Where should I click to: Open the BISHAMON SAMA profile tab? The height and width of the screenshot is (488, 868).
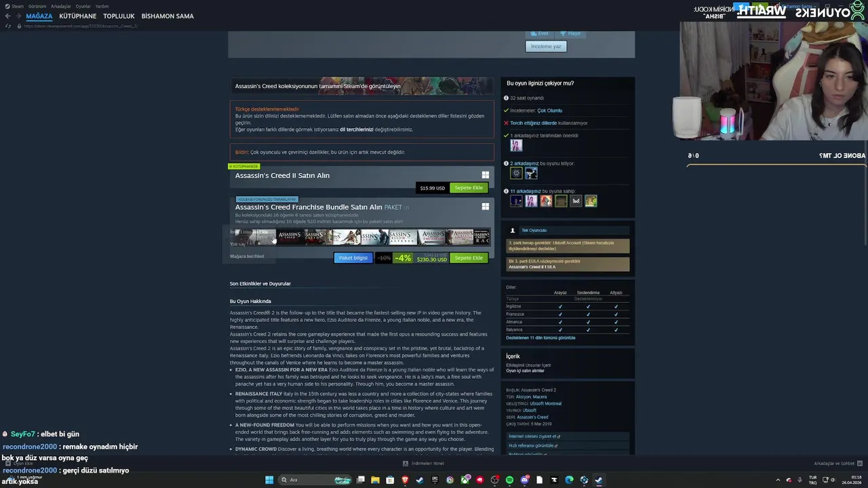click(x=167, y=16)
